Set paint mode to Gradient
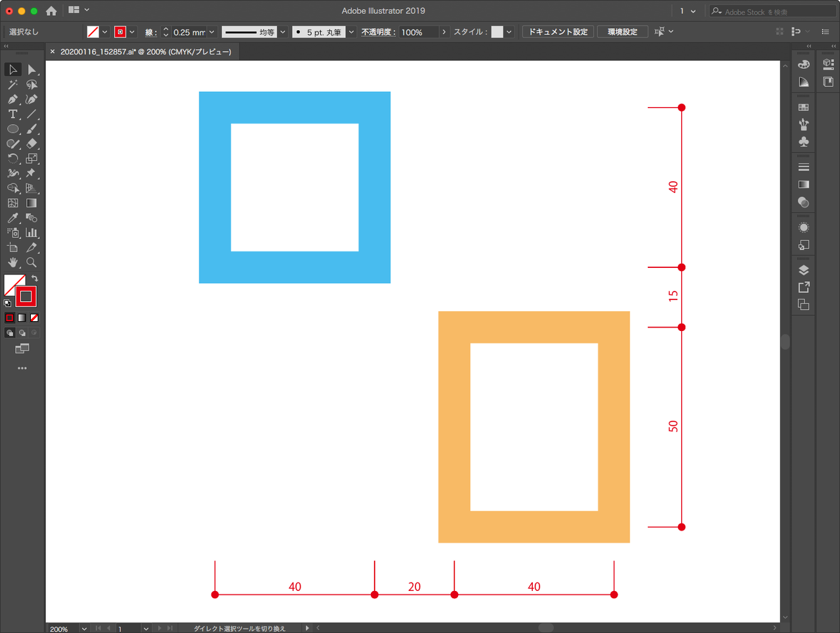 (x=22, y=318)
